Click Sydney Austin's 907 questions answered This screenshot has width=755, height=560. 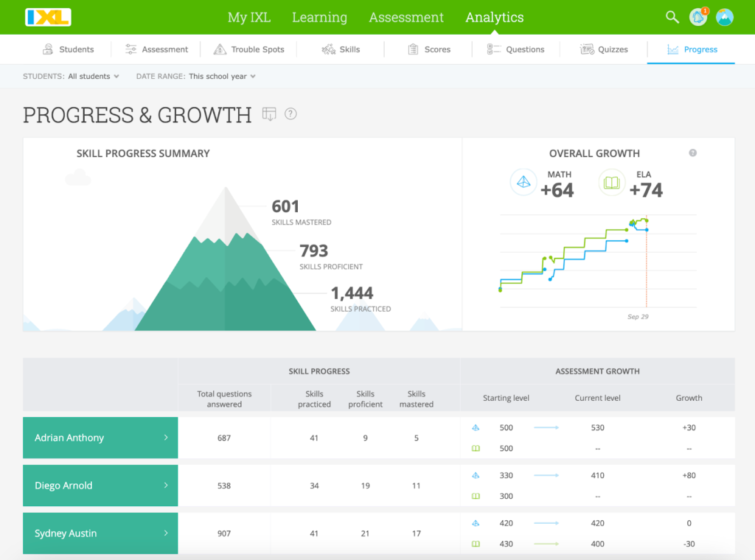pos(224,533)
